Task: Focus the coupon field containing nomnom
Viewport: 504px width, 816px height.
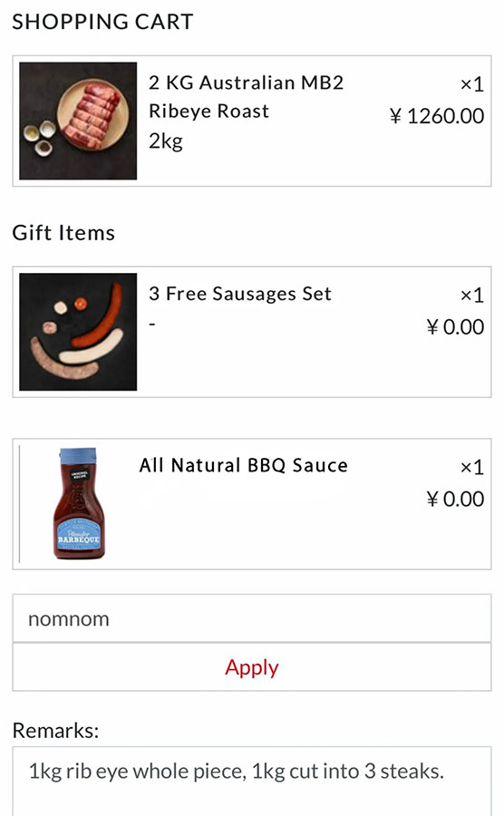Action: coord(252,618)
